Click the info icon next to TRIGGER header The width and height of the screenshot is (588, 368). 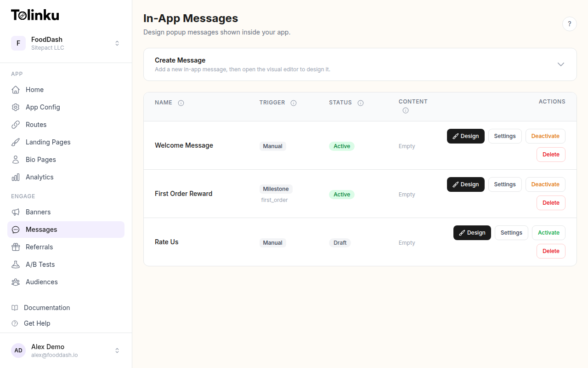(x=294, y=103)
